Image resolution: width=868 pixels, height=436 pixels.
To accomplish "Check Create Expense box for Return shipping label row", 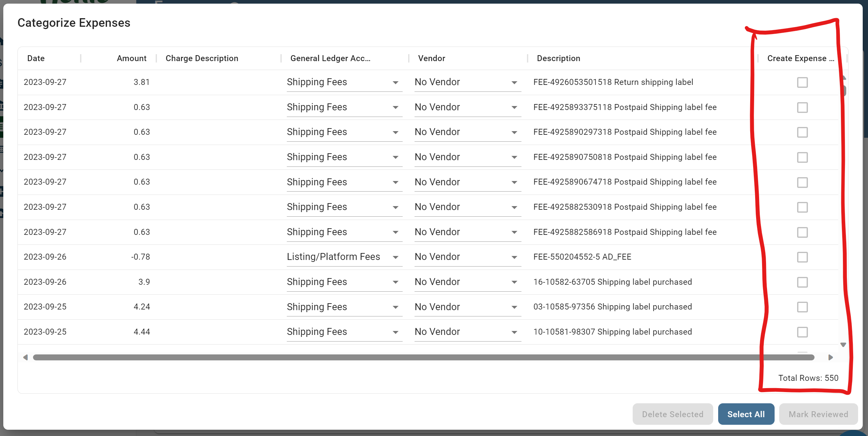I will [803, 82].
